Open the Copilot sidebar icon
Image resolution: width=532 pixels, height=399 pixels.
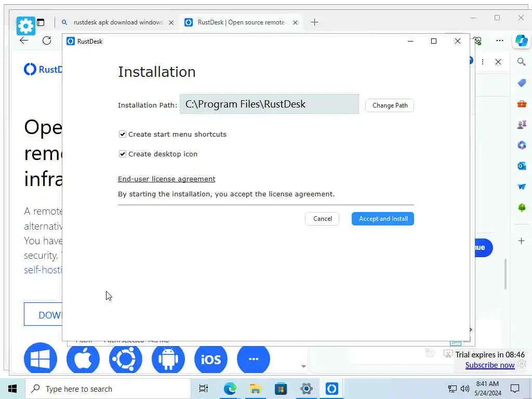pyautogui.click(x=521, y=41)
